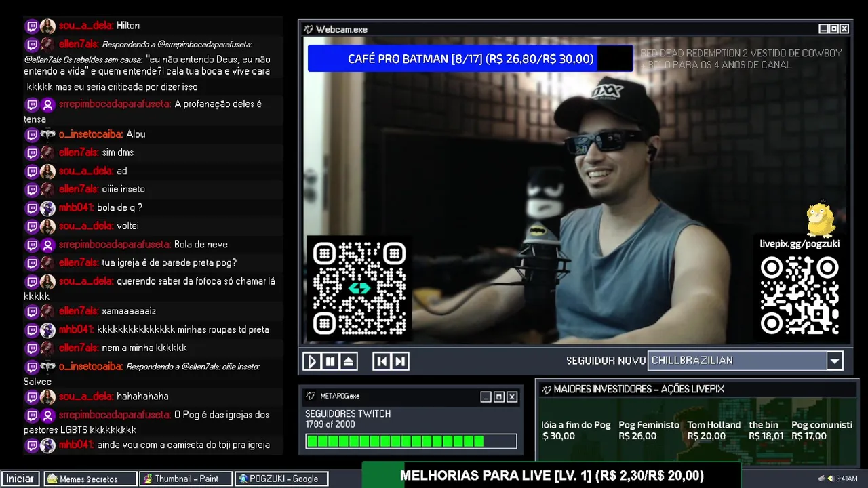
Task: Click mhb041 on 'minhas roupas td preta'
Action: [75, 329]
